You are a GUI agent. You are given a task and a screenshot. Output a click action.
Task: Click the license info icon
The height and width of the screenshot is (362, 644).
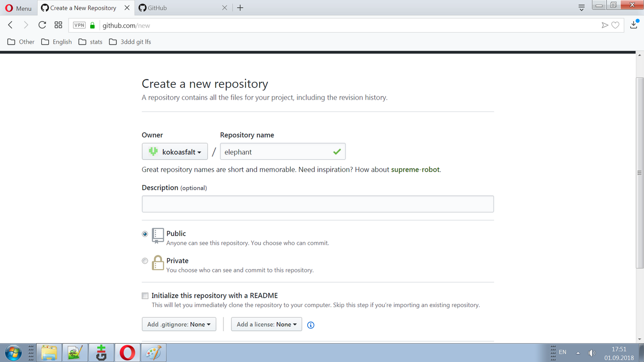point(310,325)
